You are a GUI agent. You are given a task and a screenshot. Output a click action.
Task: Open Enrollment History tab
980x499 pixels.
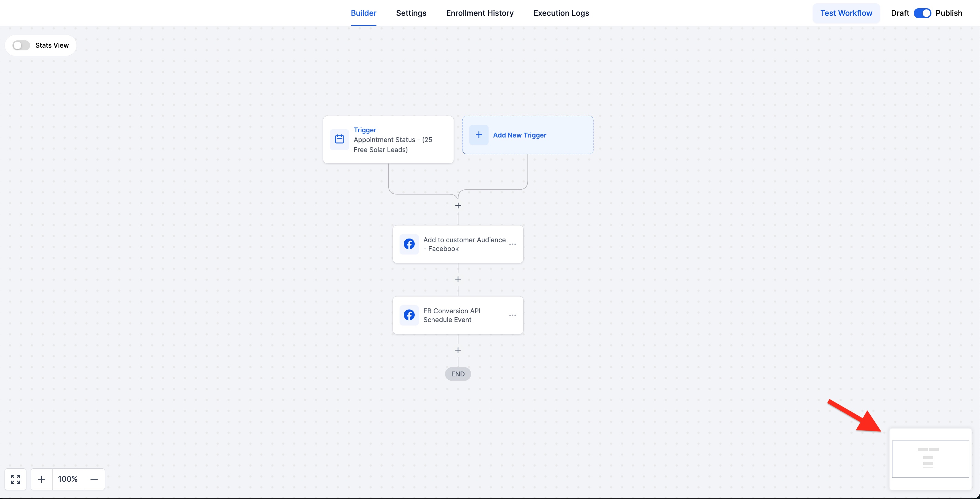[x=480, y=13]
